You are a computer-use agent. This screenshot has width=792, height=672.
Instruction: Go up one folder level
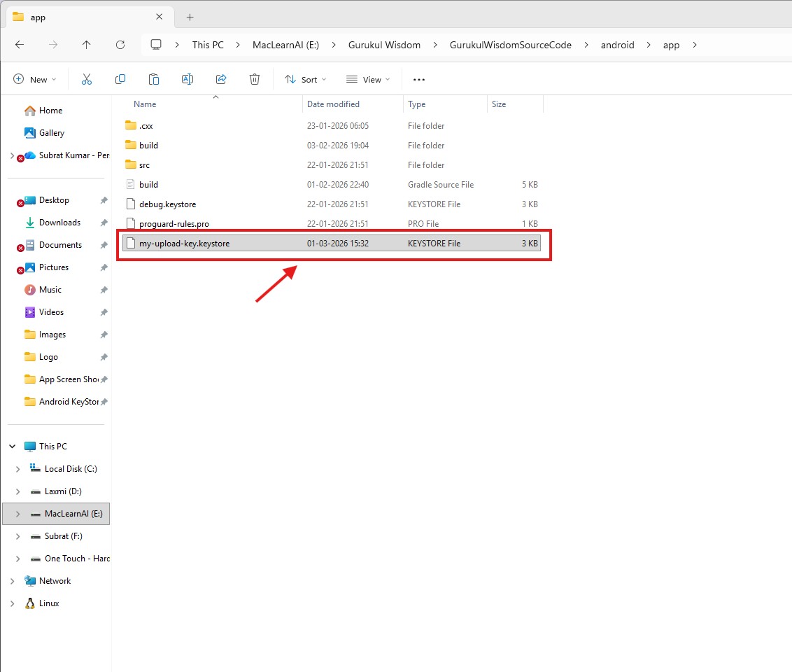click(87, 45)
